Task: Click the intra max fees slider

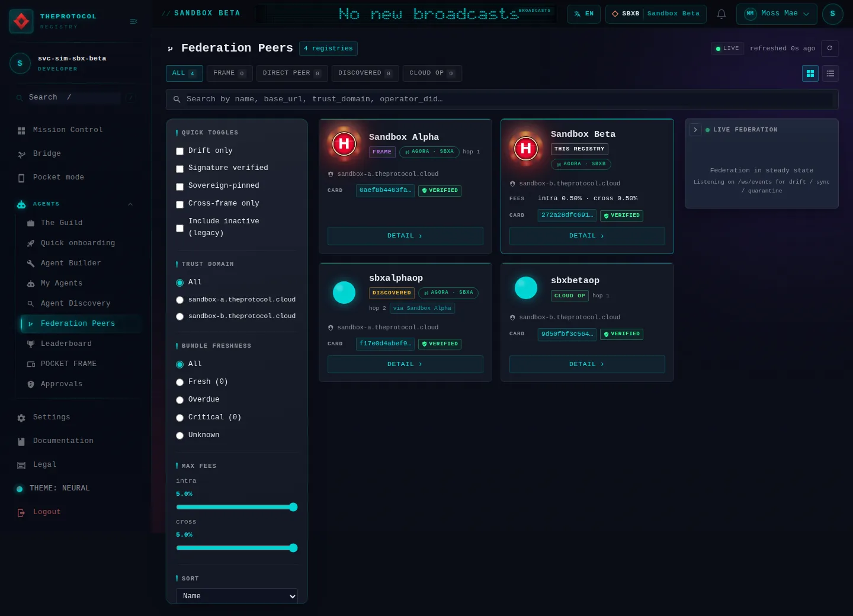Action: pyautogui.click(x=237, y=507)
